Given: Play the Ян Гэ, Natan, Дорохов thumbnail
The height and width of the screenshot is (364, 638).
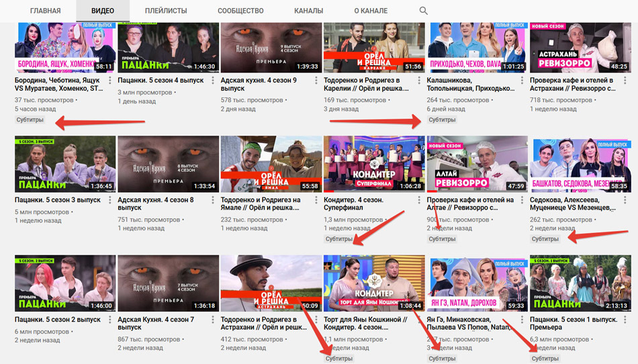Looking at the screenshot, I should point(477,283).
